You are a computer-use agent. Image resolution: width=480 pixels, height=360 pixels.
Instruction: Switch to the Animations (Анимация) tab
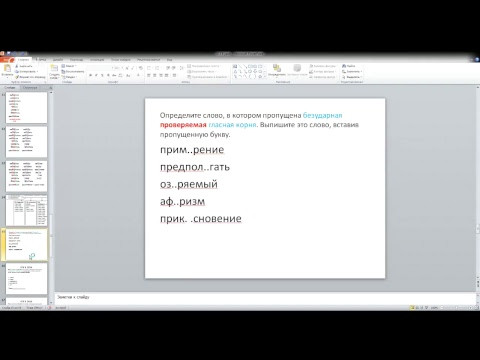(x=97, y=60)
